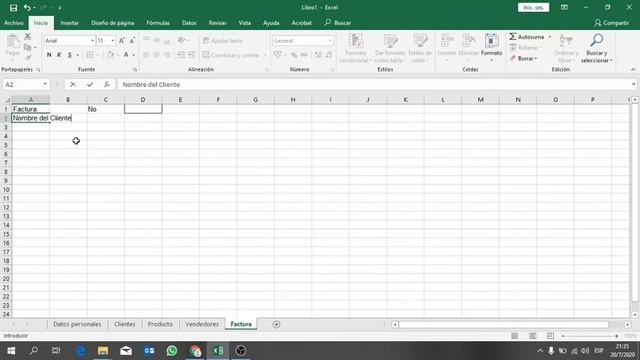Viewport: 640px width, 360px height.
Task: Zoom in with the plus button
Action: point(616,336)
